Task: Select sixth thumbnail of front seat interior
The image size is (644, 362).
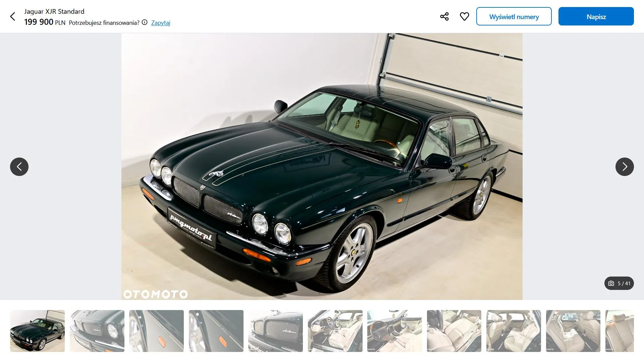Action: coord(335,331)
